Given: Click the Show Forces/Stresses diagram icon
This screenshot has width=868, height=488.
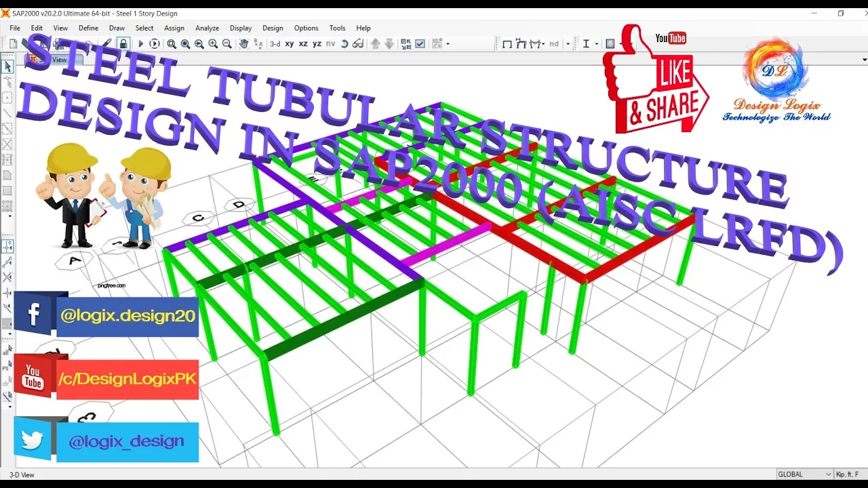Looking at the screenshot, I should click(x=535, y=44).
